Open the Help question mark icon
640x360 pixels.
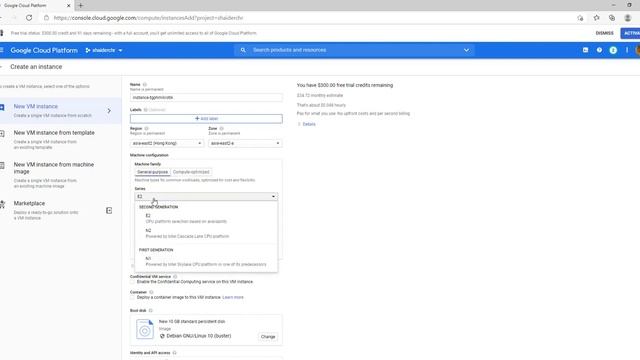click(599, 50)
